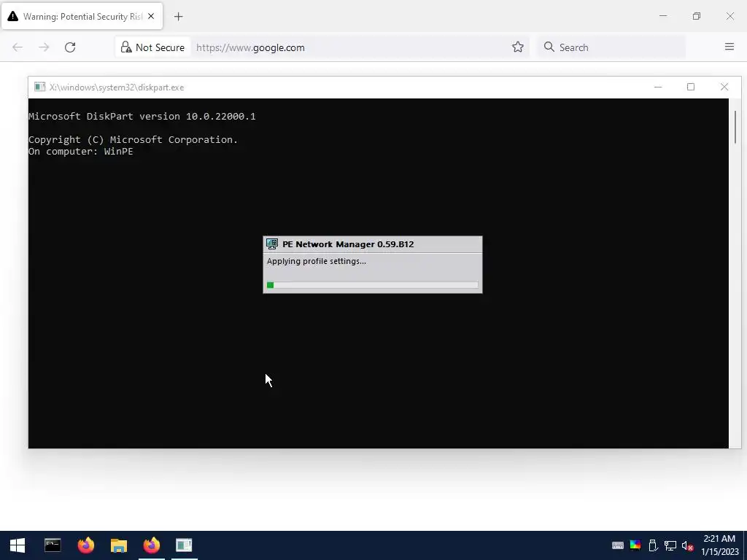Click the tab's warning triangle icon
The height and width of the screenshot is (560, 747).
click(13, 16)
